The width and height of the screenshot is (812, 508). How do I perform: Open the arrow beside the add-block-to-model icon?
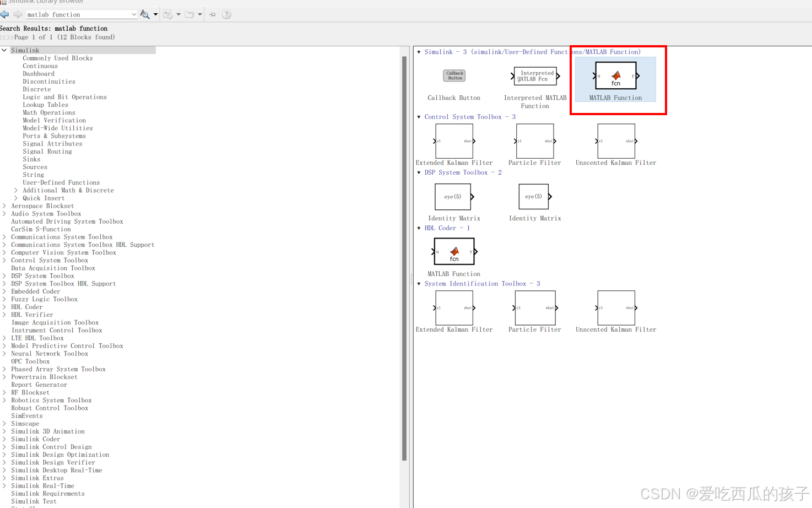pyautogui.click(x=178, y=14)
